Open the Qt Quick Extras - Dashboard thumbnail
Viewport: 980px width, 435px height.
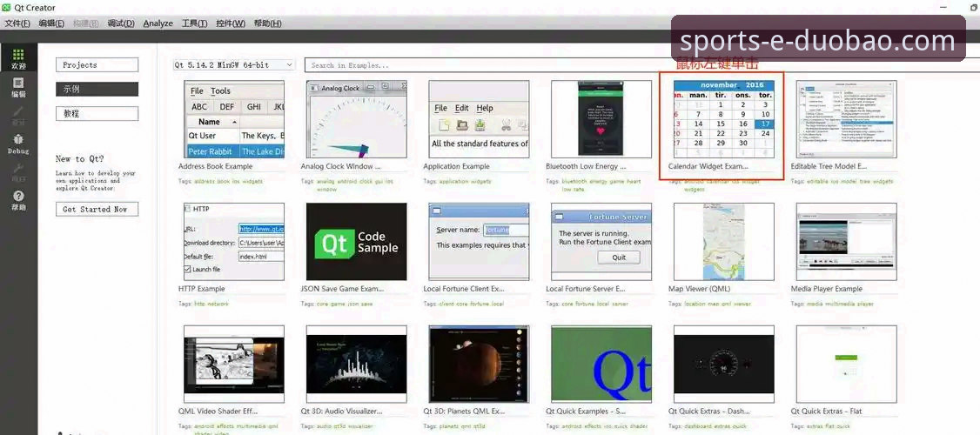pyautogui.click(x=724, y=364)
